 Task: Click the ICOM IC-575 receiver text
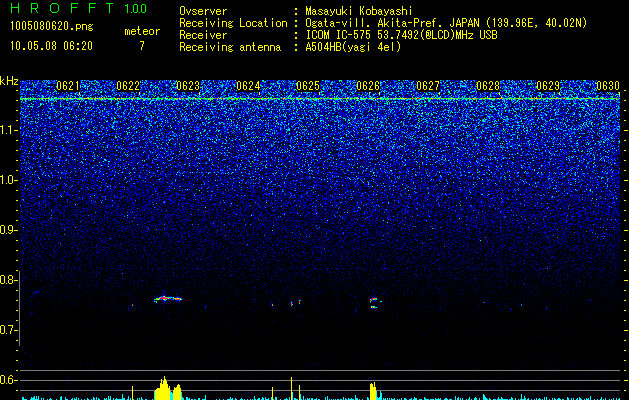(401, 35)
